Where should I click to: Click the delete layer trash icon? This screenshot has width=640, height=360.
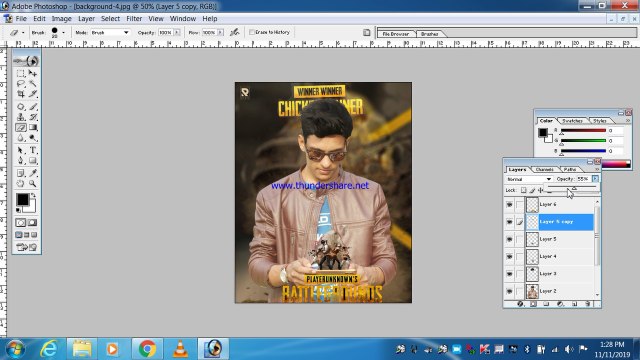(588, 304)
